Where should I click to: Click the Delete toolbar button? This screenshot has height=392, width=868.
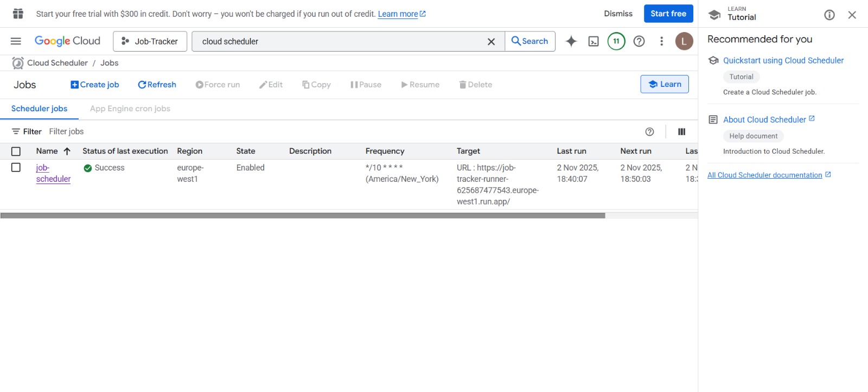(476, 85)
